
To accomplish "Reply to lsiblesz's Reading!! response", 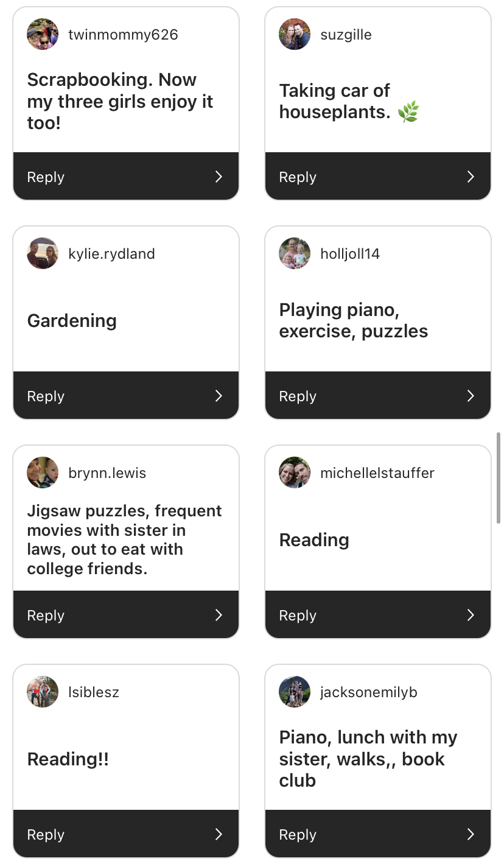I will [x=46, y=834].
